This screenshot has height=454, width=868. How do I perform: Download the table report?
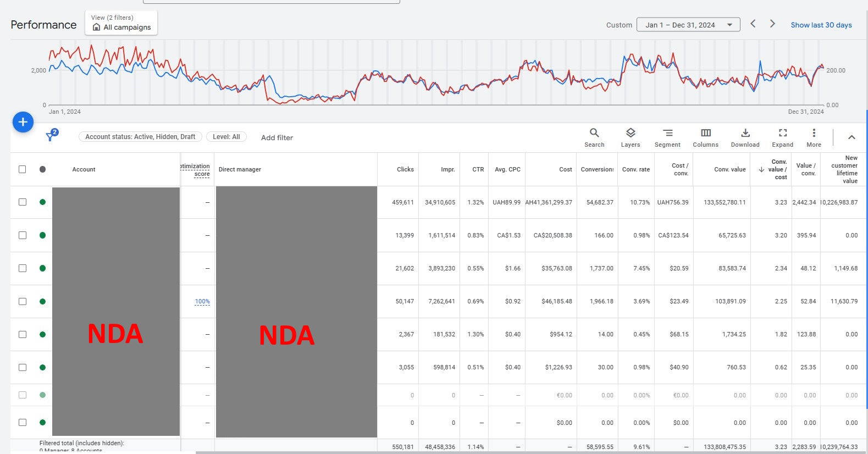coord(745,137)
